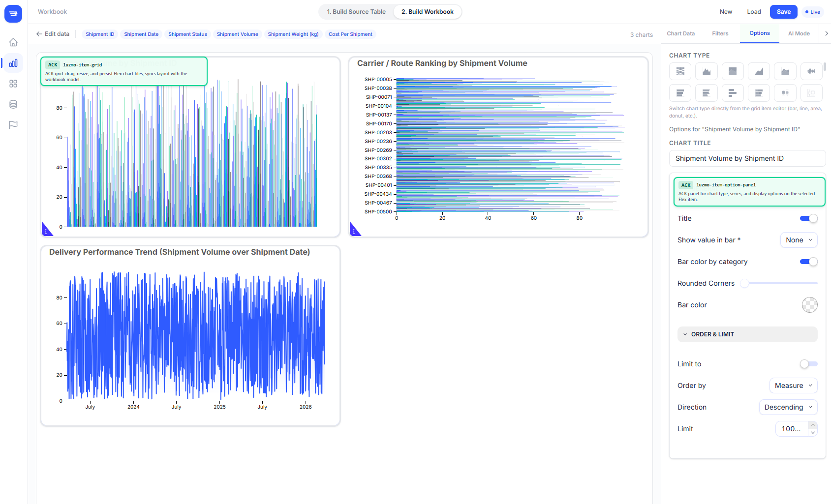The width and height of the screenshot is (831, 504).
Task: Select the jagged area chart type
Action: (707, 71)
